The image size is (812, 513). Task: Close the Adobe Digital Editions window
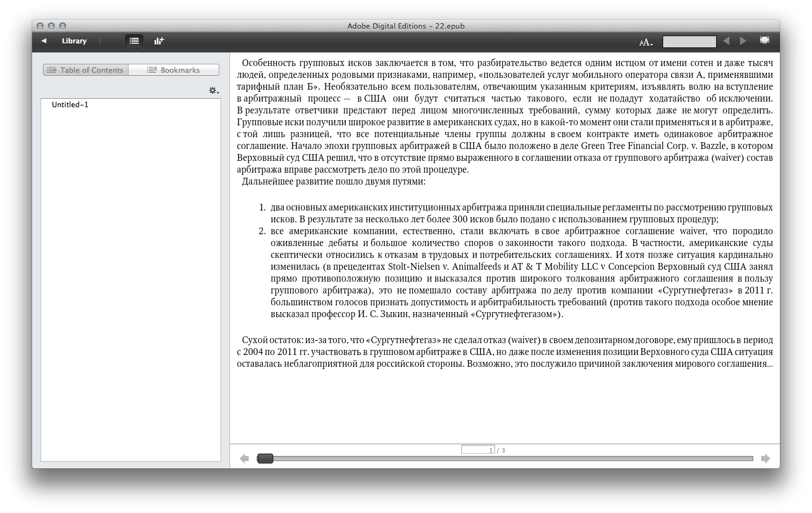[40, 26]
